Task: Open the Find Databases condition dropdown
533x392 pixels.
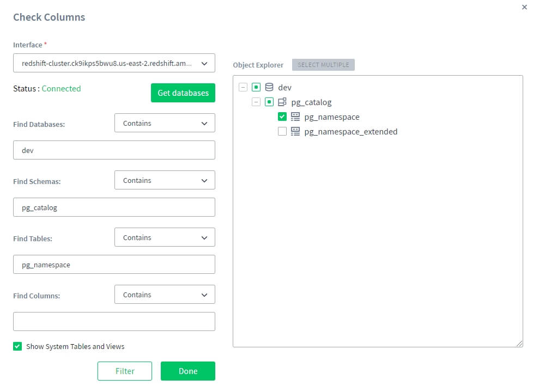Action: click(x=165, y=123)
